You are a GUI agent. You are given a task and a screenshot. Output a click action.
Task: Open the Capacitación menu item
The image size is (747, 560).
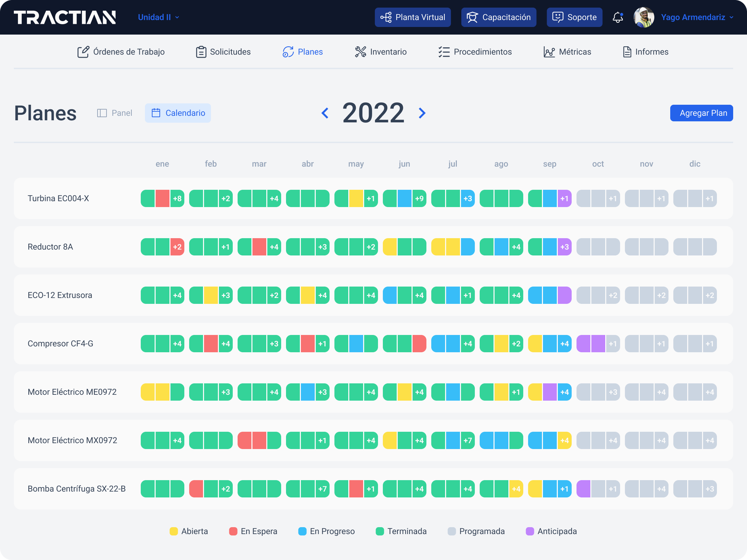pyautogui.click(x=498, y=17)
